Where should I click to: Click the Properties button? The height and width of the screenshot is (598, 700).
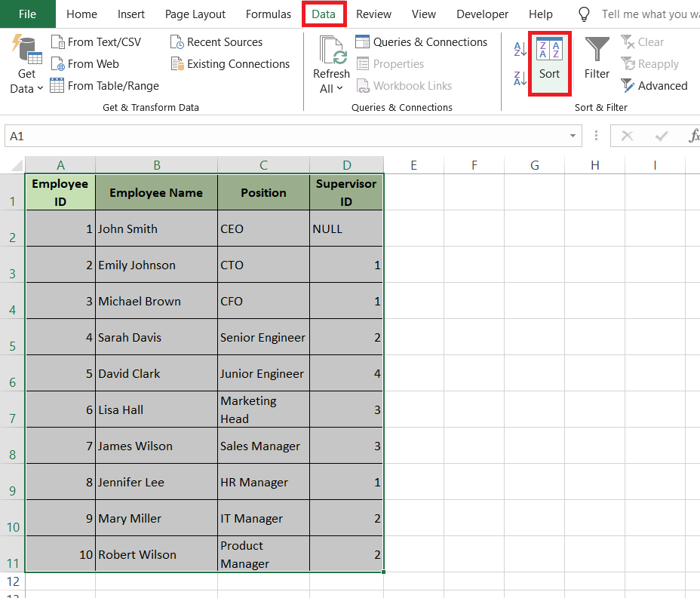[x=390, y=64]
